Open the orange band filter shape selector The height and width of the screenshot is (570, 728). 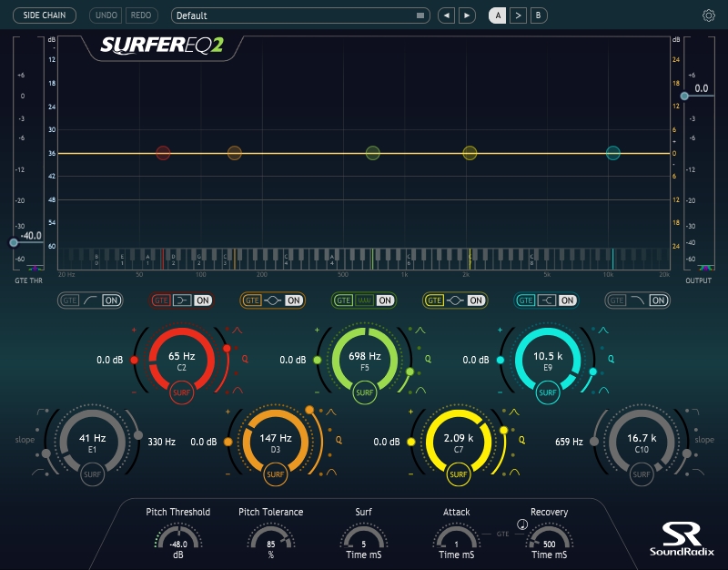[x=272, y=300]
